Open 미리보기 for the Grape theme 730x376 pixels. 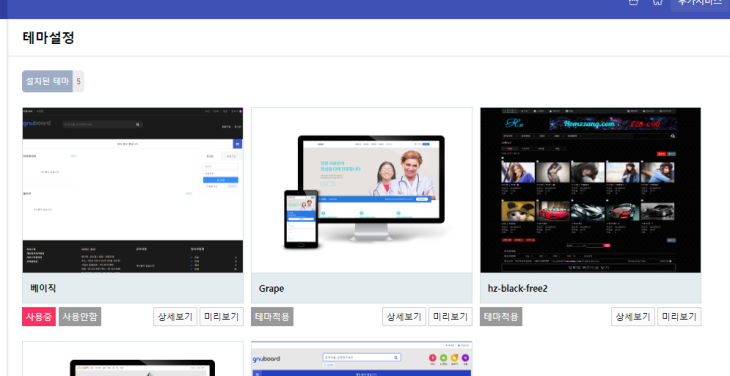[451, 316]
